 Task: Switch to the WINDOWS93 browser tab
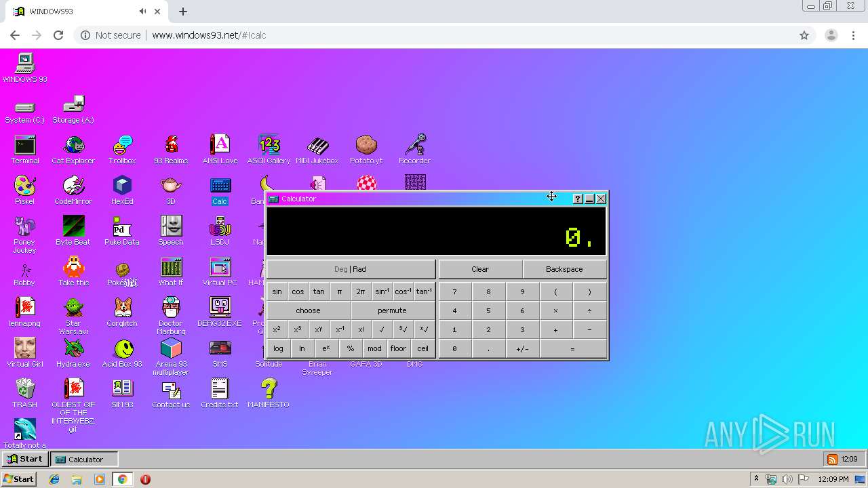point(85,12)
